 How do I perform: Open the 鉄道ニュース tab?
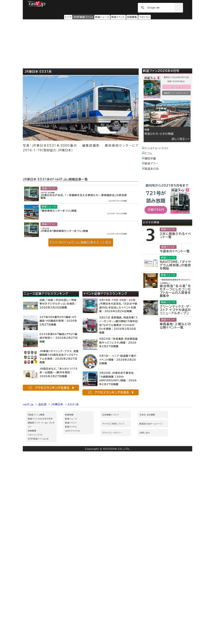[x=102, y=17]
